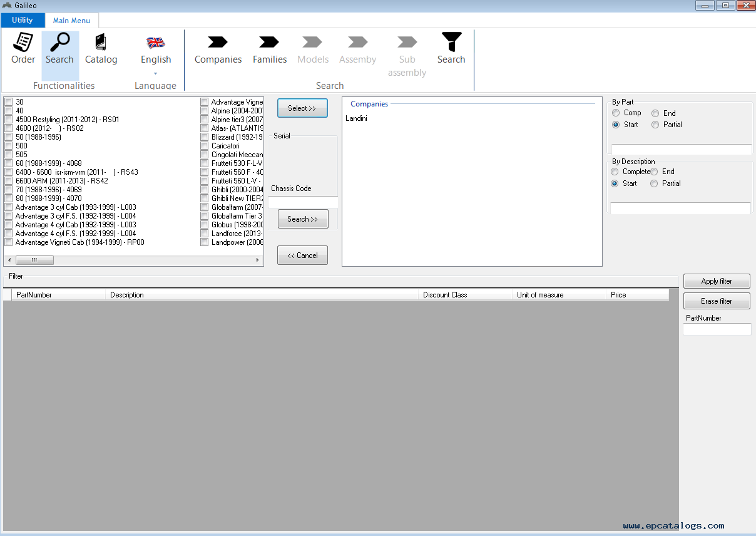The width and height of the screenshot is (756, 536).
Task: Select Complete radio under By Description
Action: point(615,172)
